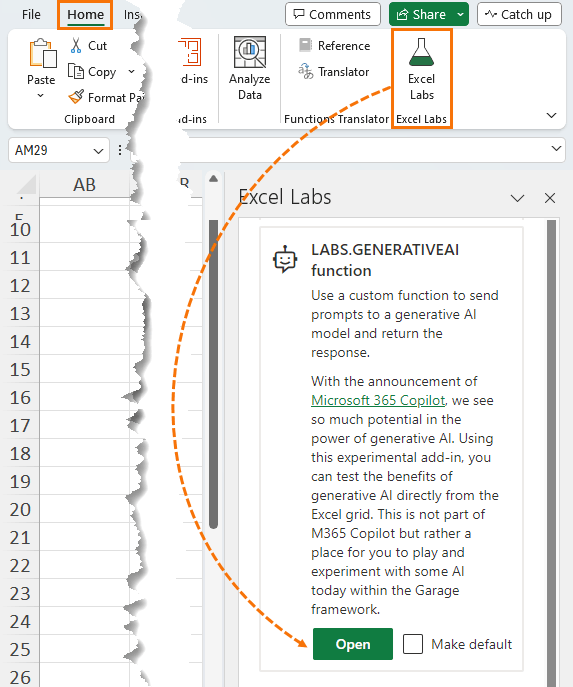Open the LABS.GENERATIVEAI function

coord(353,644)
